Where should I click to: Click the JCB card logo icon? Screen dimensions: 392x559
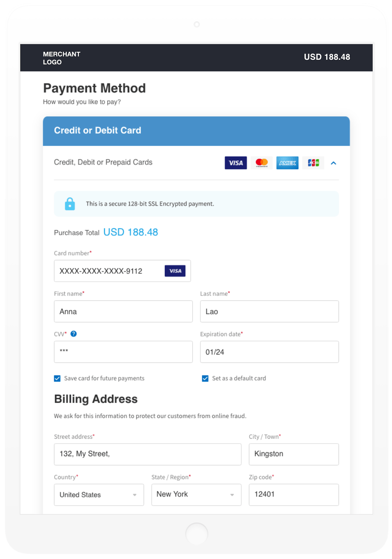tap(313, 163)
